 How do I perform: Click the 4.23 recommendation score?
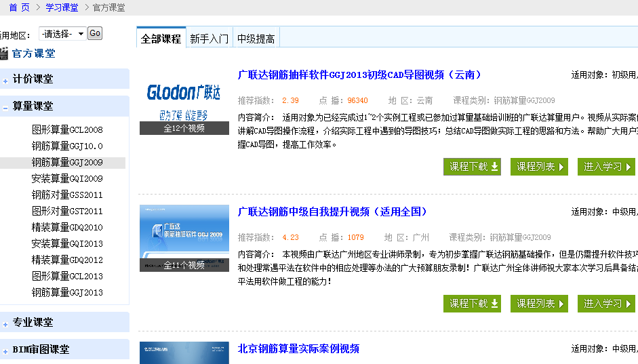pyautogui.click(x=290, y=237)
